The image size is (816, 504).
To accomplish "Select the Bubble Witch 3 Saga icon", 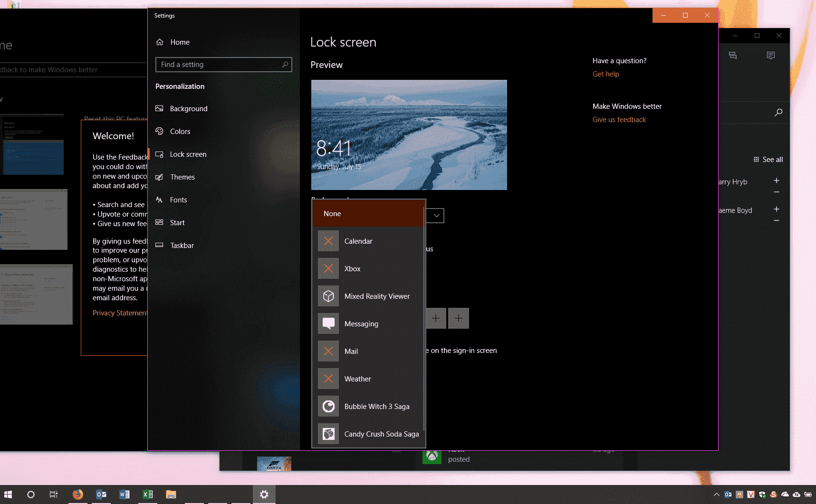I will pyautogui.click(x=328, y=407).
